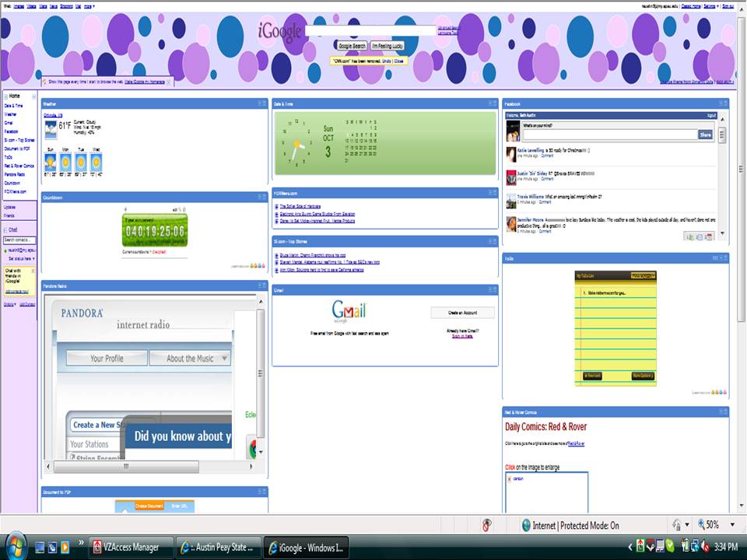Image resolution: width=747 pixels, height=560 pixels.
Task: Click Sign in here link in Gmail
Action: (x=462, y=336)
